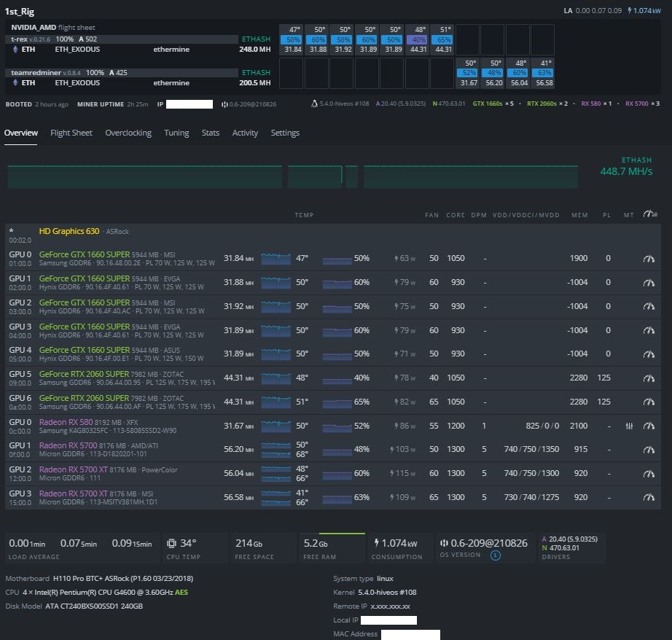This screenshot has width=672, height=640.
Task: Switch to the Flight Sheet tab
Action: [71, 133]
